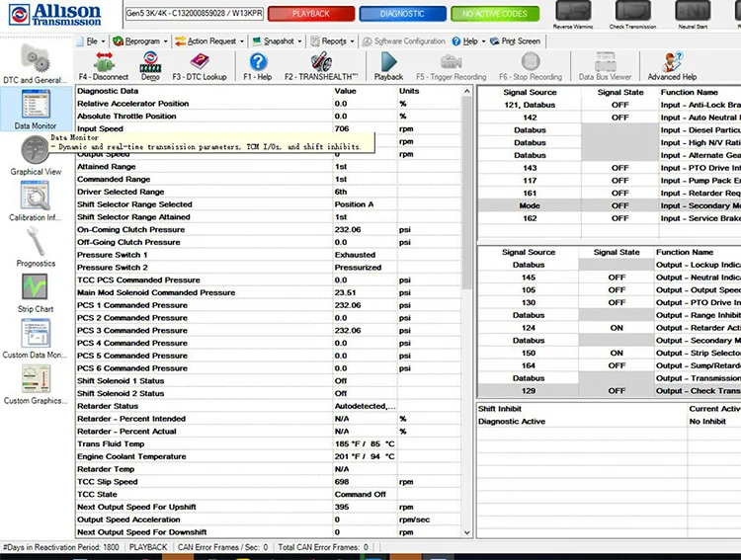
Task: Open the Prognostics wrench icon
Action: [35, 246]
